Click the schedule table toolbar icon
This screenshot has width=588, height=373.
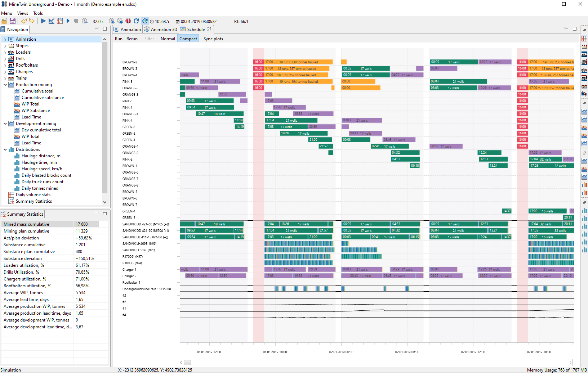tap(60, 21)
